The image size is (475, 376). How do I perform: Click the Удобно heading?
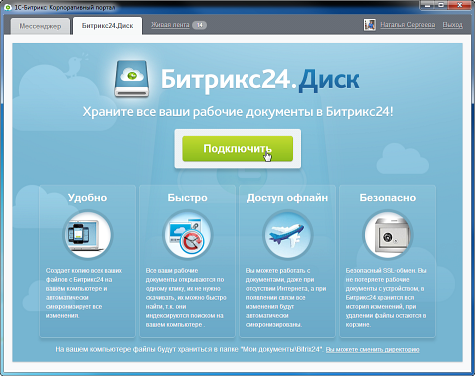click(88, 198)
